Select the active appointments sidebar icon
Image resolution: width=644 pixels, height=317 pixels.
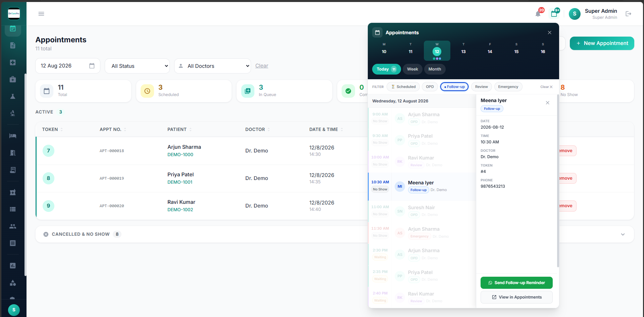(13, 29)
